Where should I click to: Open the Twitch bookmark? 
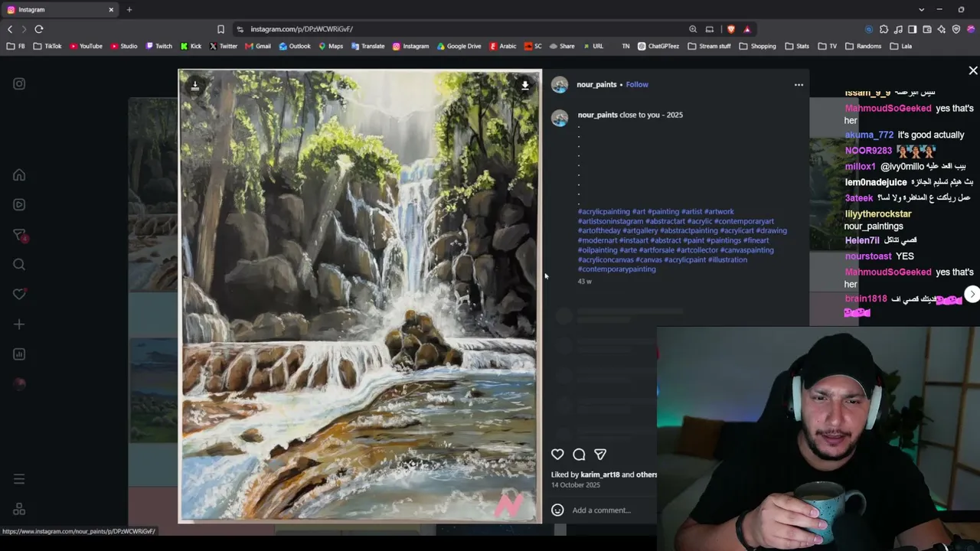coord(158,46)
